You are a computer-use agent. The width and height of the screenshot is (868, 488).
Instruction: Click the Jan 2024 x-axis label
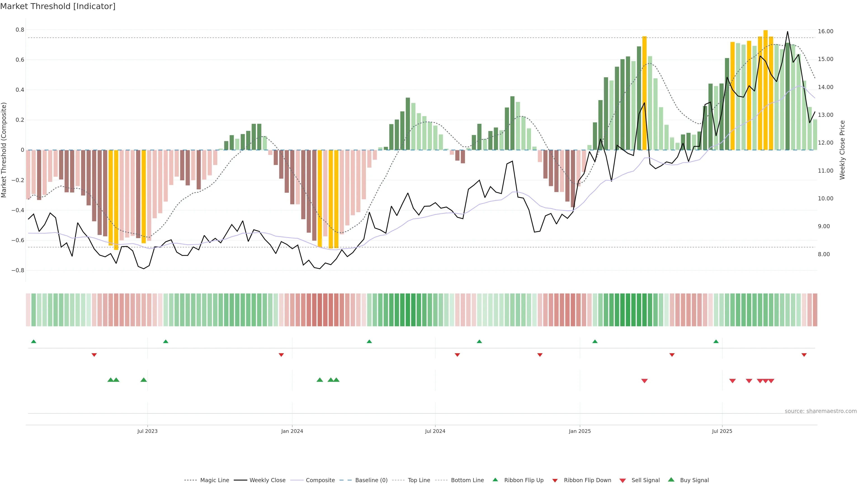pyautogui.click(x=292, y=431)
